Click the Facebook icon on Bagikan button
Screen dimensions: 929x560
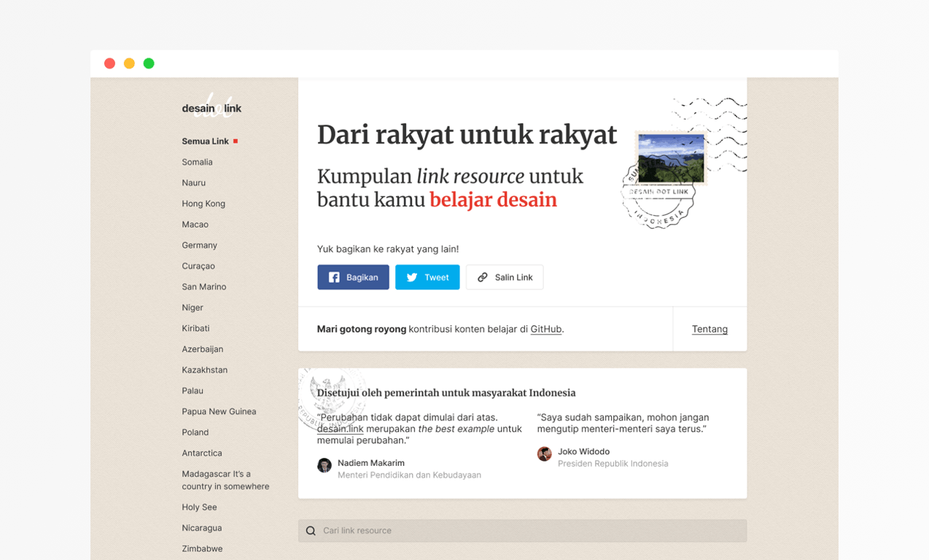(x=333, y=277)
